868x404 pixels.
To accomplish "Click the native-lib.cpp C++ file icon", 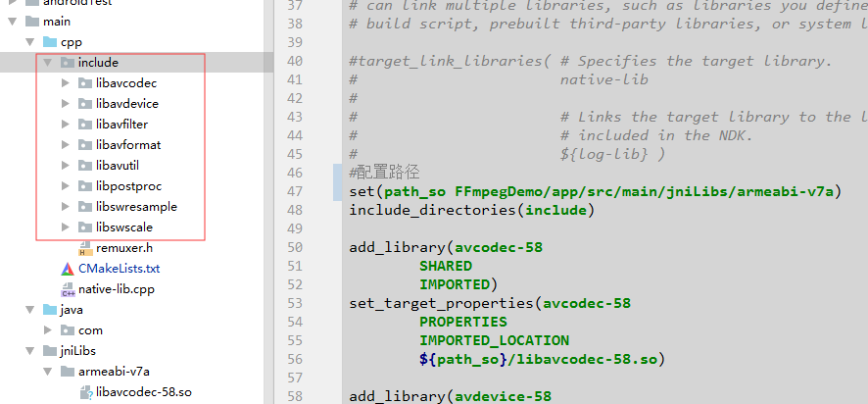I will 68,289.
